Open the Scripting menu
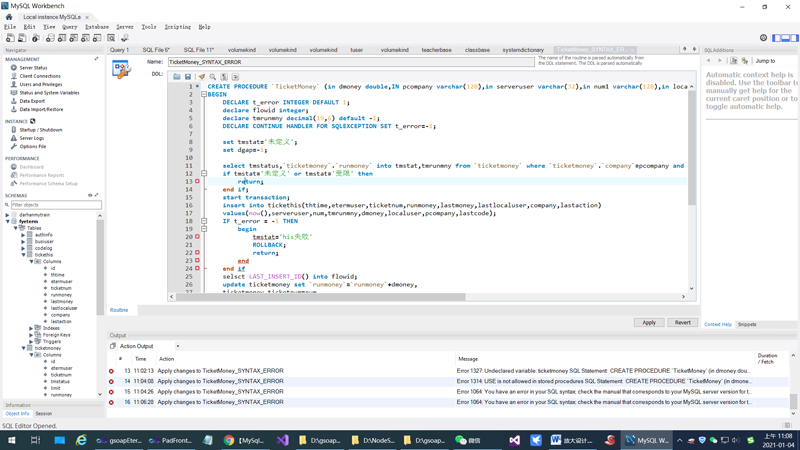This screenshot has height=450, width=800. click(178, 27)
